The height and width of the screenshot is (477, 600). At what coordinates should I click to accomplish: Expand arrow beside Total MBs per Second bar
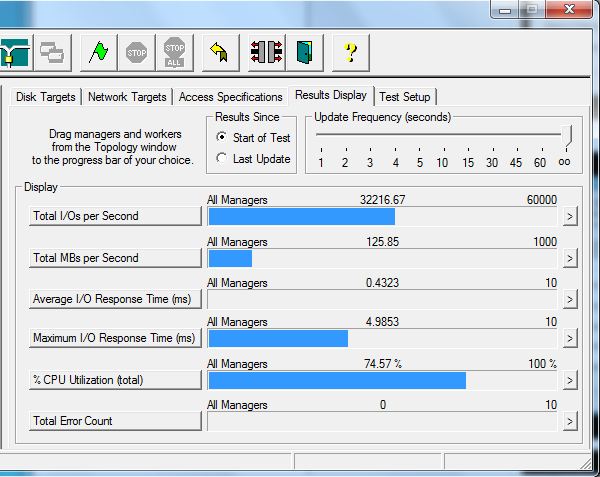[x=570, y=259]
